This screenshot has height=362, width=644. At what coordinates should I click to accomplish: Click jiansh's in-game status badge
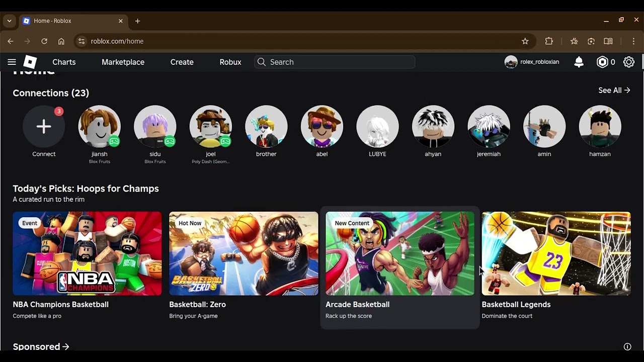[114, 141]
